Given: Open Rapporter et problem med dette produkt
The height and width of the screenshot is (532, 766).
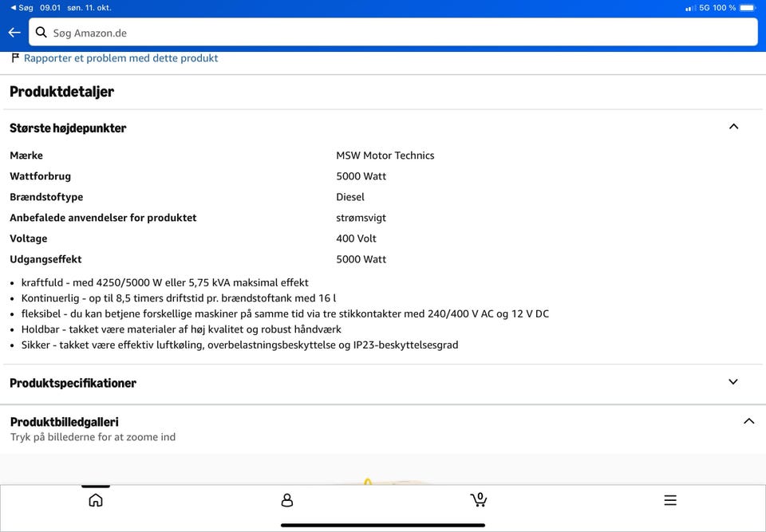Looking at the screenshot, I should coord(120,58).
